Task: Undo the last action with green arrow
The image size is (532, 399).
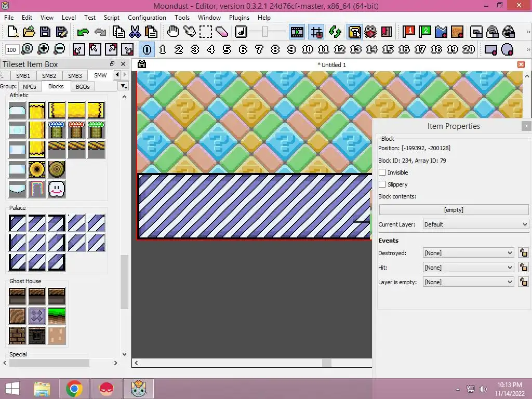Action: pos(83,32)
